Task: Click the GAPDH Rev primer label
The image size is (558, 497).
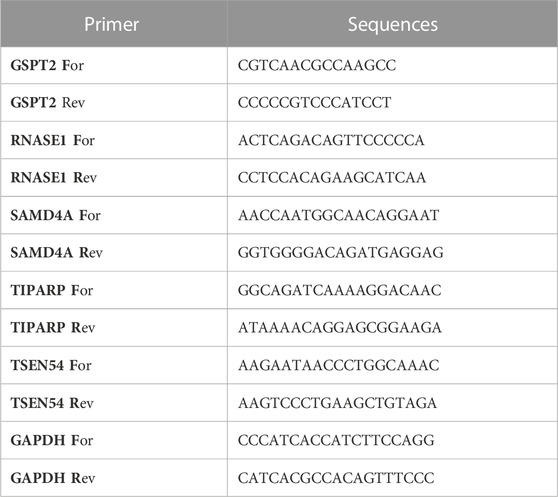Action: [53, 478]
